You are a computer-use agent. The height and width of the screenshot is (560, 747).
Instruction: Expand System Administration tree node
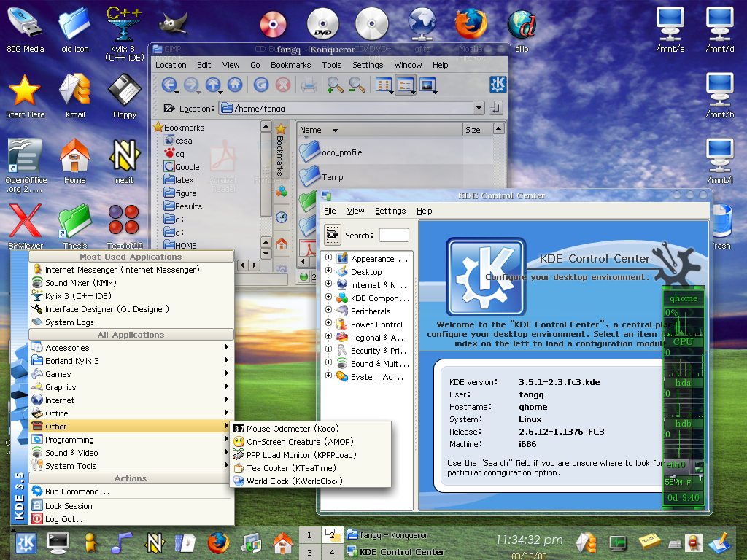(x=328, y=375)
